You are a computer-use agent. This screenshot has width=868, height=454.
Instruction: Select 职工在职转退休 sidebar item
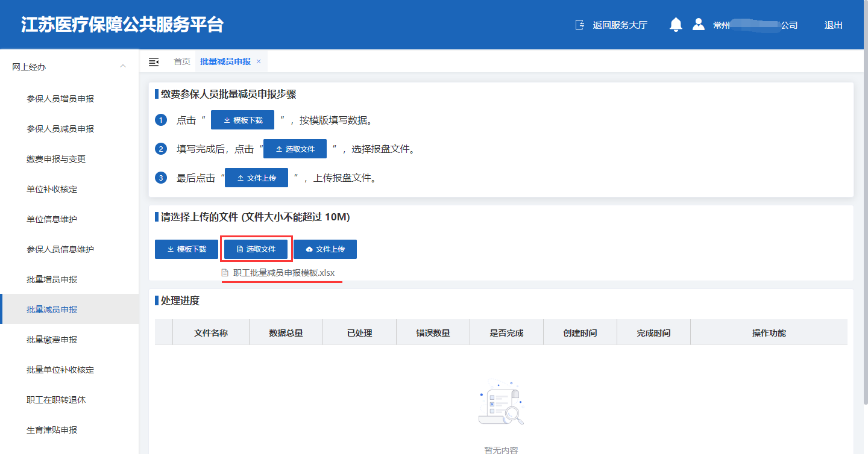(x=56, y=400)
